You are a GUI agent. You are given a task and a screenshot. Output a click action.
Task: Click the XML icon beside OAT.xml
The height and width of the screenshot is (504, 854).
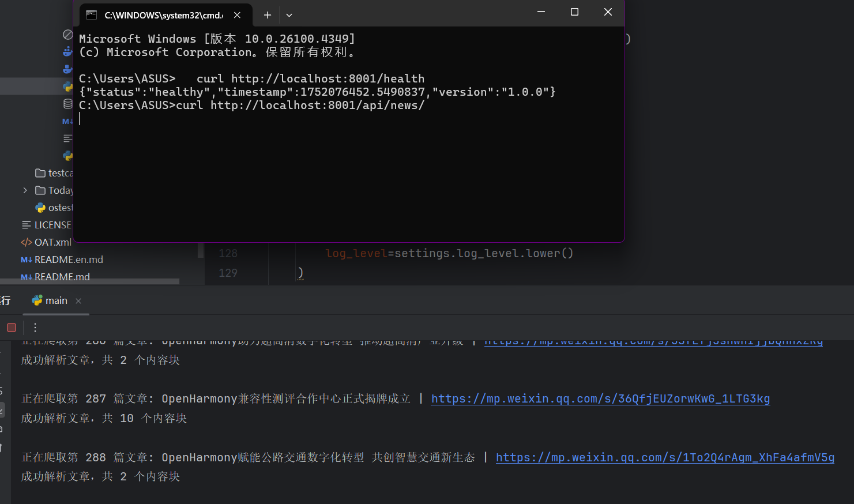click(26, 242)
